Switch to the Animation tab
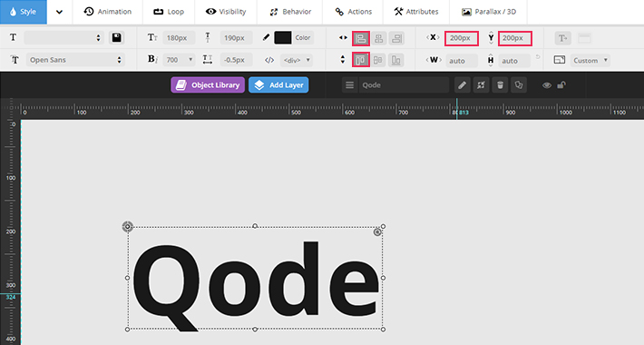Viewport: 644px width, 345px height. (x=108, y=12)
